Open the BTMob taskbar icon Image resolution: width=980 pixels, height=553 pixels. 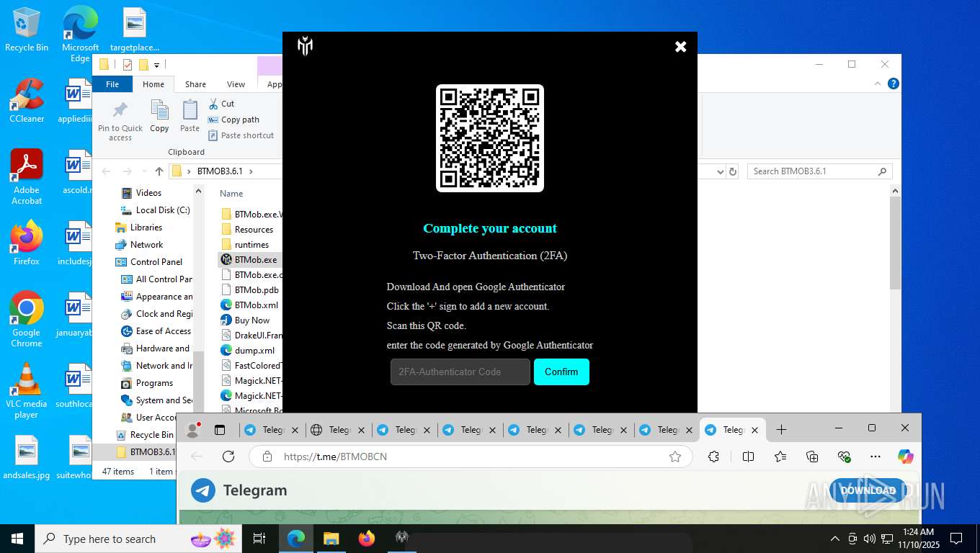coord(402,539)
